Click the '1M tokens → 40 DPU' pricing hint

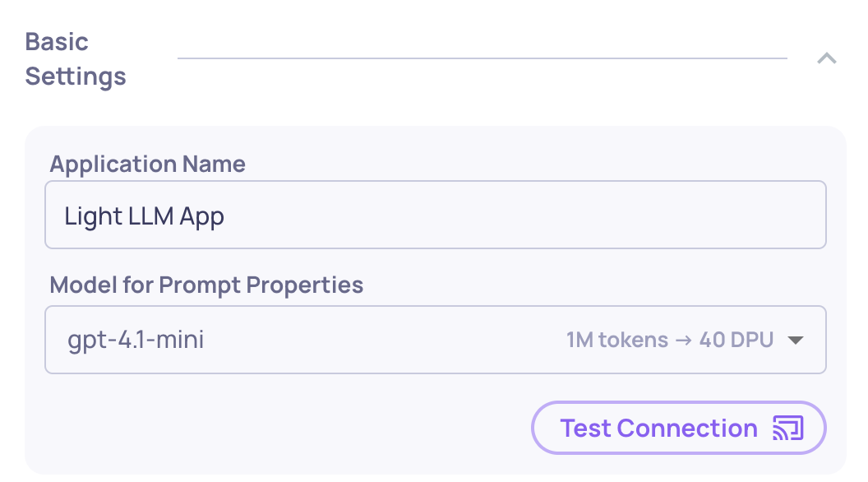coord(670,340)
